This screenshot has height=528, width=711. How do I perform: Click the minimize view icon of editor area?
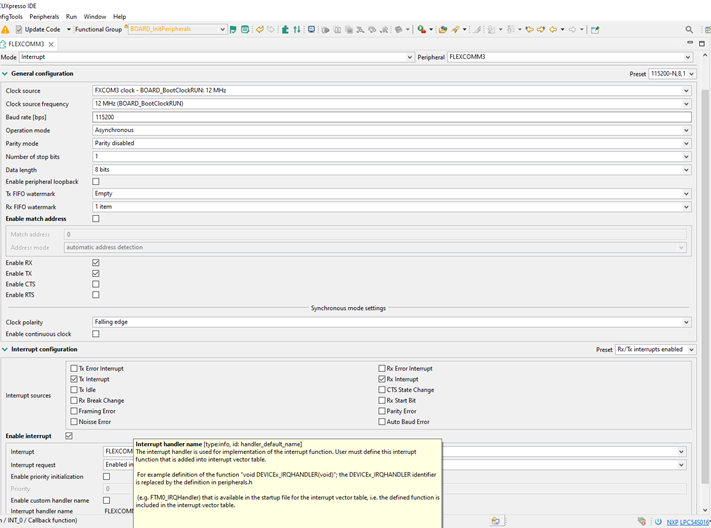point(690,43)
